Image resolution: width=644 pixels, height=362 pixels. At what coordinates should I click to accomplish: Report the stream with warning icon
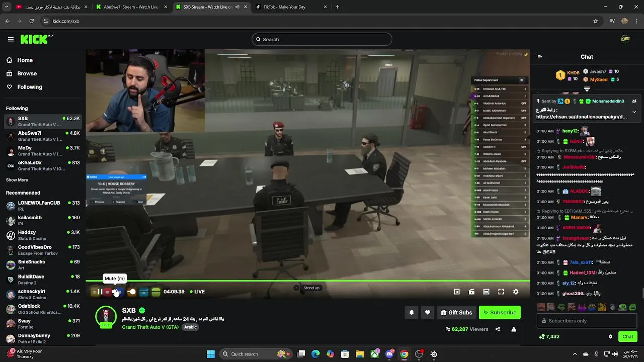click(x=514, y=329)
